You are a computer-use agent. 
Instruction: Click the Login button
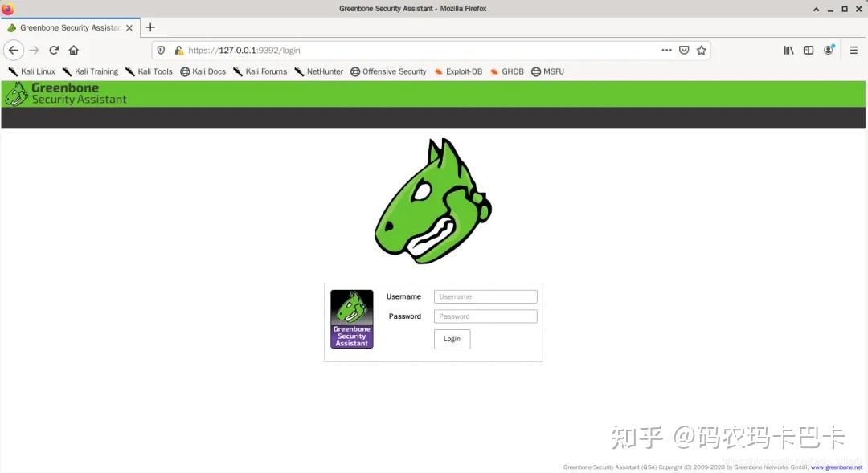pyautogui.click(x=452, y=339)
